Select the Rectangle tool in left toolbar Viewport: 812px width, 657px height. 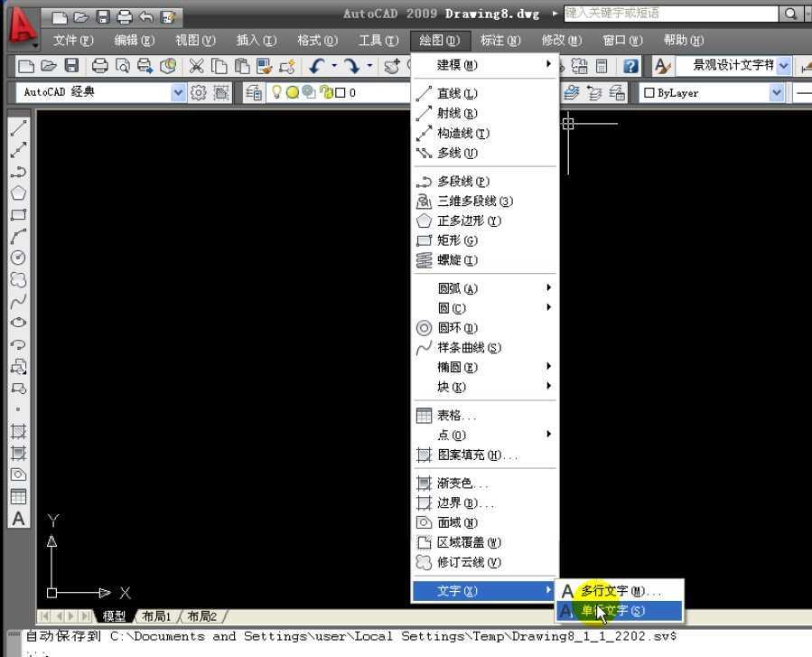tap(19, 214)
